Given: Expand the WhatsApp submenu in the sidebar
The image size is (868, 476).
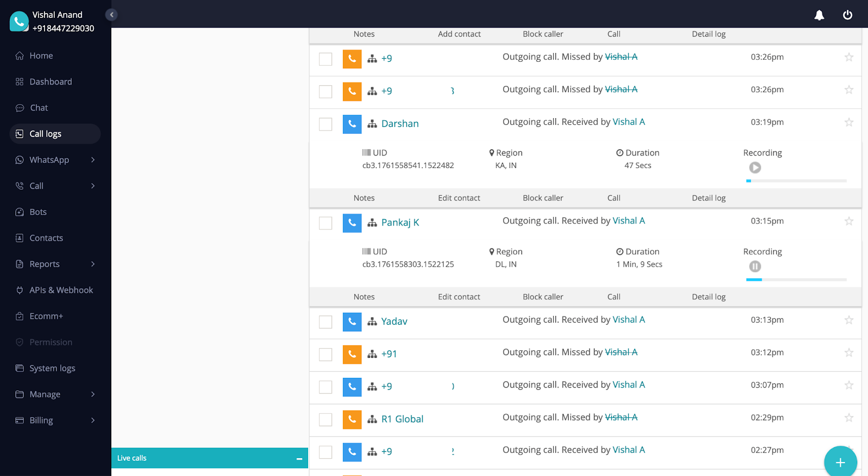Looking at the screenshot, I should pos(93,160).
